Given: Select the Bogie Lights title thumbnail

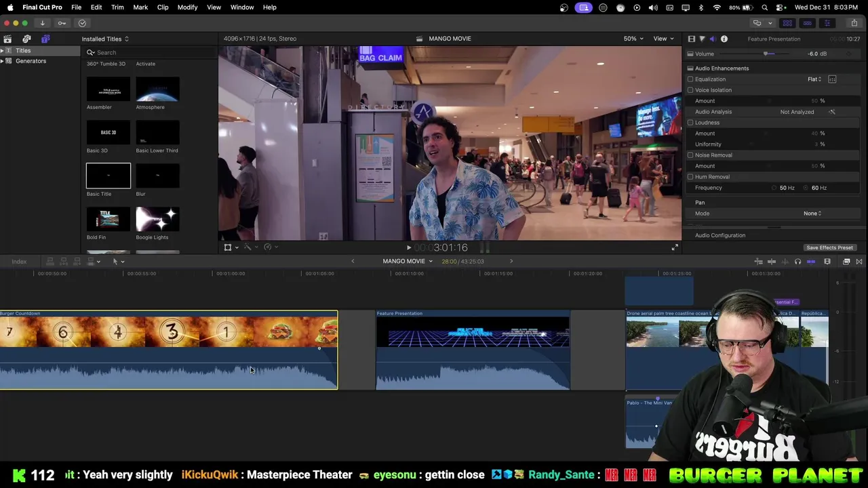Looking at the screenshot, I should click(157, 219).
